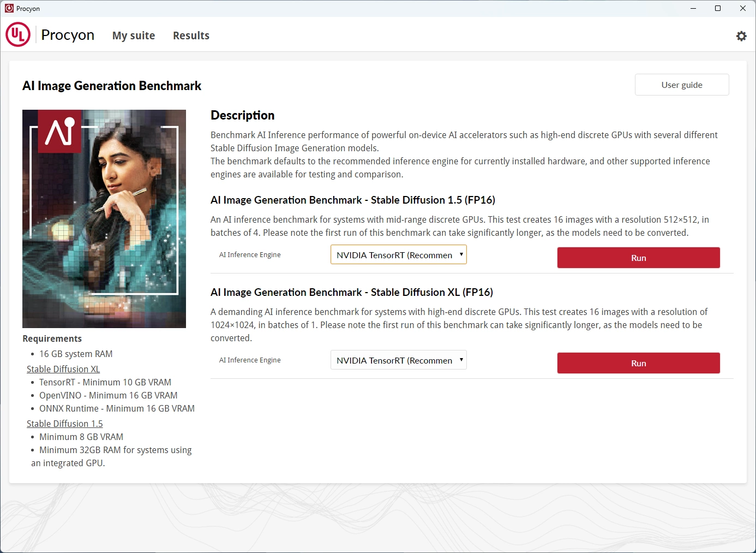Minimize the Procyon window
This screenshot has height=553, width=756.
point(693,8)
